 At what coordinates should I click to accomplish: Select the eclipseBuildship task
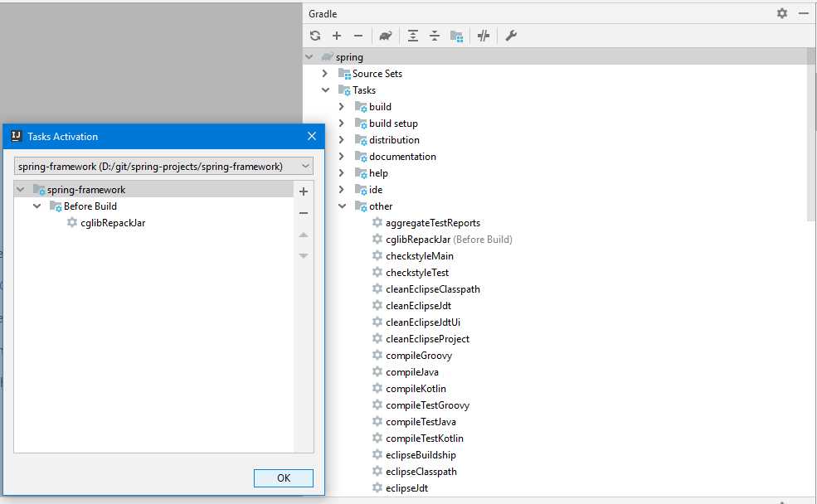pos(421,455)
